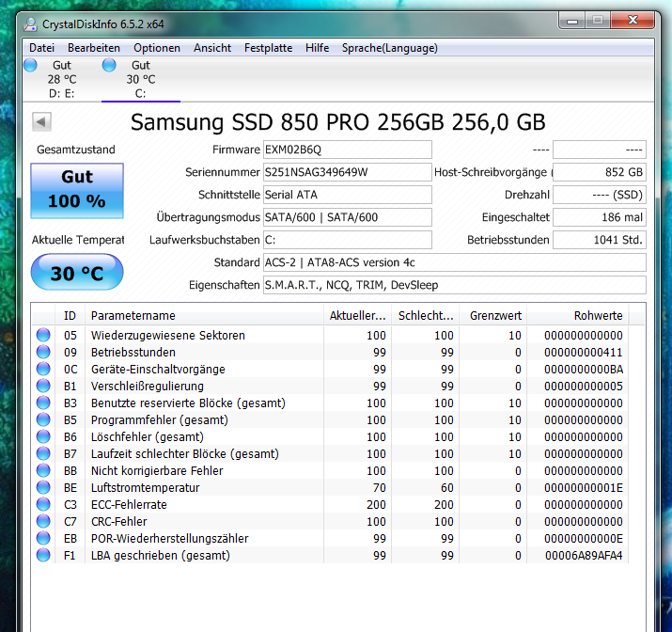The height and width of the screenshot is (632, 672).
Task: Click the Samsung SSD 850 PRO title text
Action: click(x=338, y=122)
